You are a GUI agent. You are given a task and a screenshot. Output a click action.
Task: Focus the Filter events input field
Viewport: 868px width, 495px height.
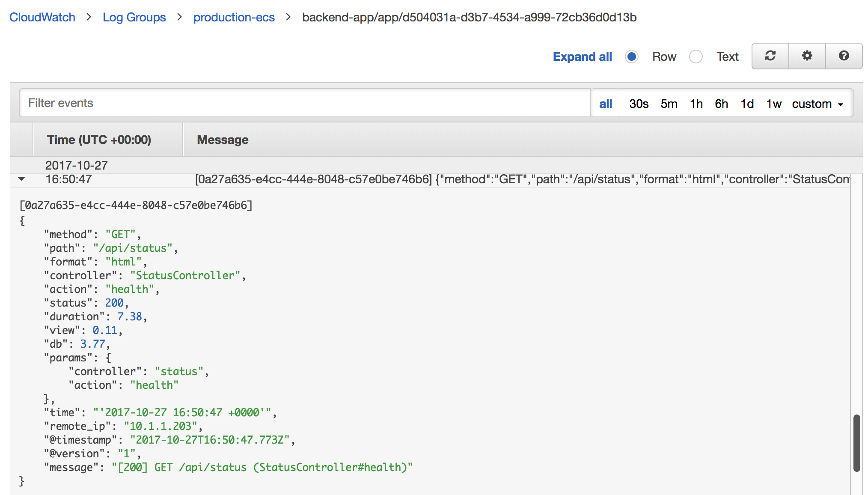tap(305, 103)
